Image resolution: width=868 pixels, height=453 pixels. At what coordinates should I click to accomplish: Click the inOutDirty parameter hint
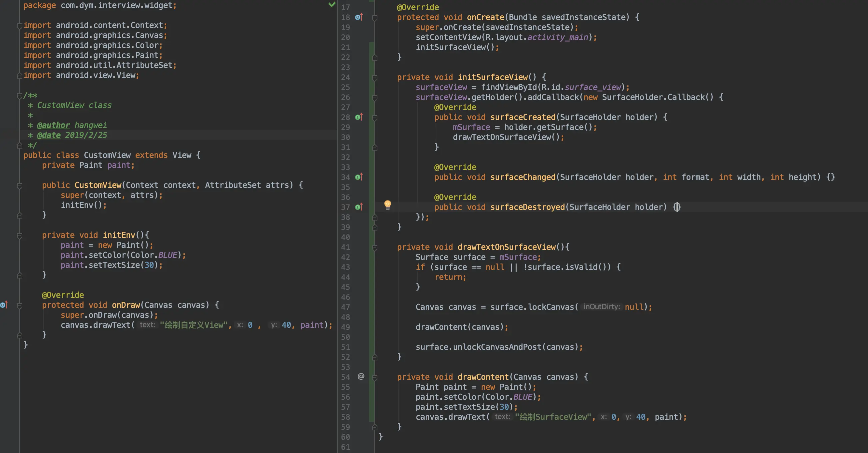click(x=601, y=307)
